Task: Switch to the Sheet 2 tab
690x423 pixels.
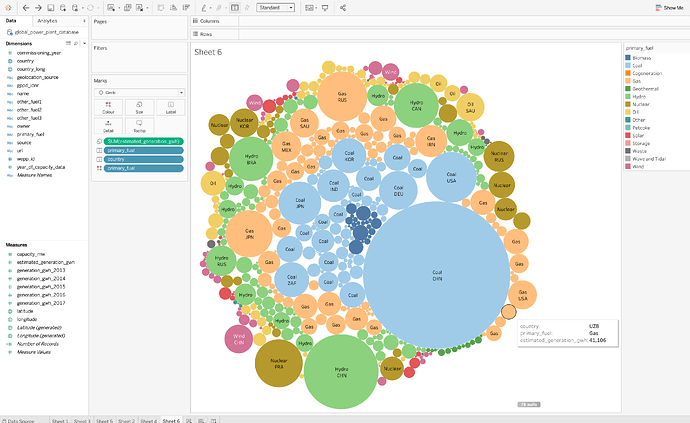Action: 126,421
